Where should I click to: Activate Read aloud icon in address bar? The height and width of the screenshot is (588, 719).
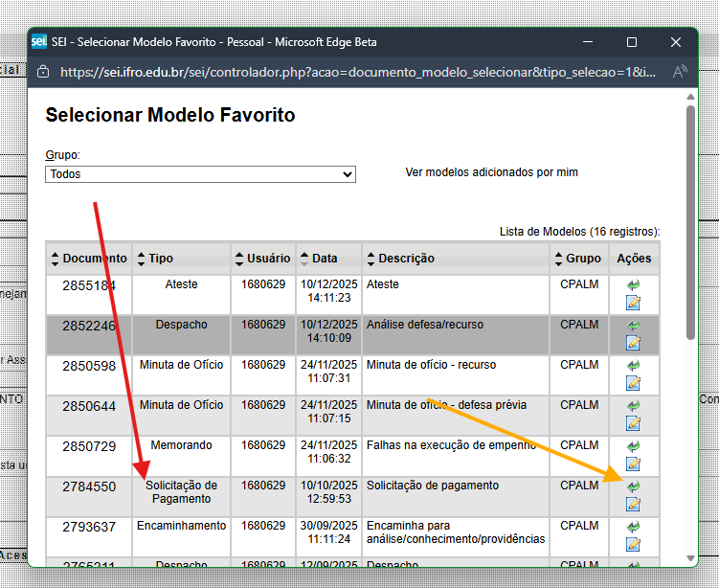pos(681,72)
